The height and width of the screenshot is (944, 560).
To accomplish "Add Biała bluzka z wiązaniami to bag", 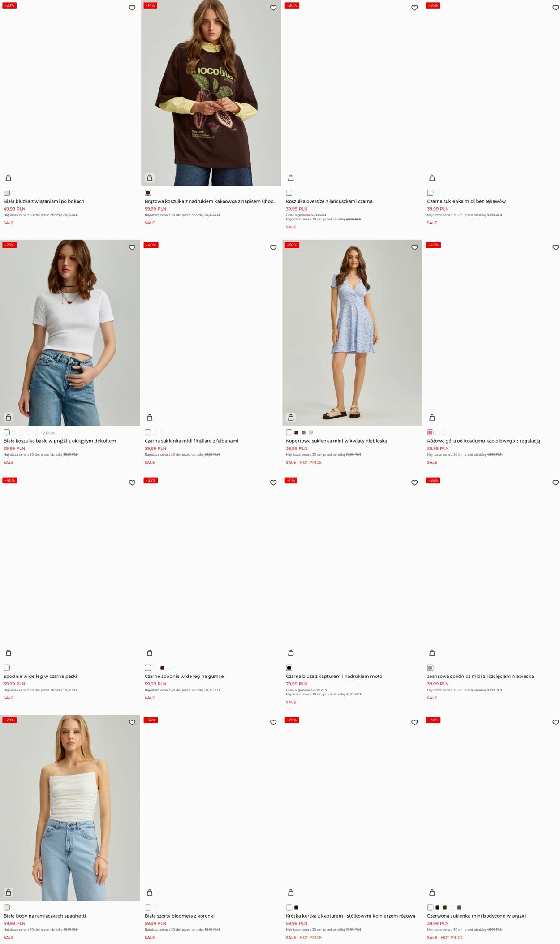I will pos(9,178).
